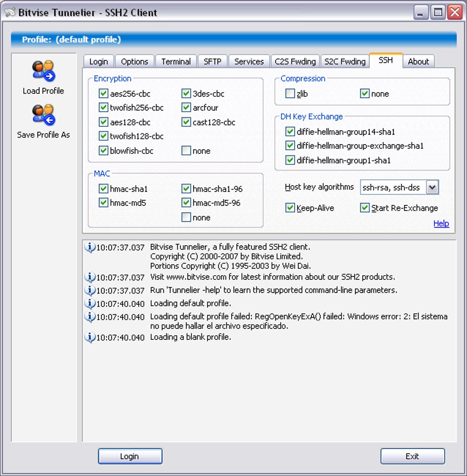Uncheck hmac-md5 MAC checkbox
Image resolution: width=467 pixels, height=476 pixels.
(x=103, y=202)
